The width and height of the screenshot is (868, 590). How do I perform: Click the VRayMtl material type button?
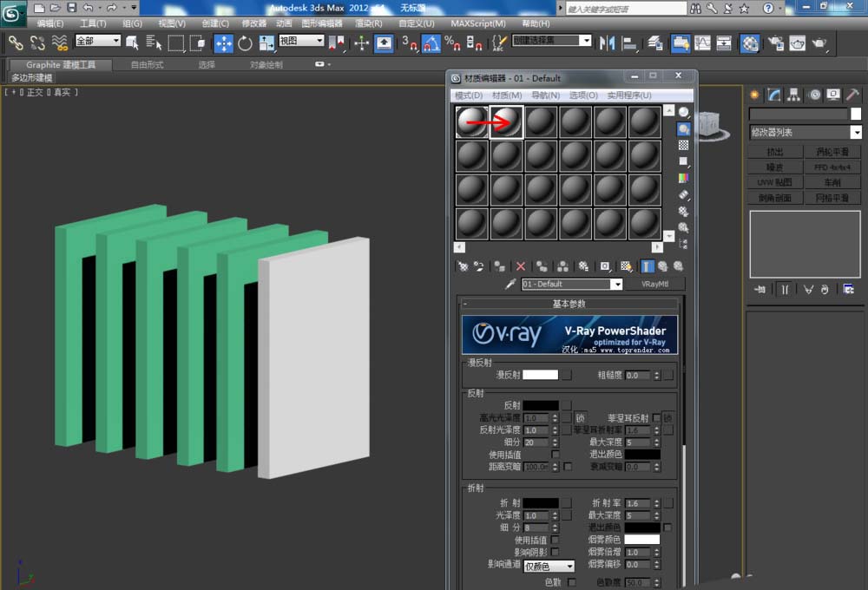(x=655, y=284)
